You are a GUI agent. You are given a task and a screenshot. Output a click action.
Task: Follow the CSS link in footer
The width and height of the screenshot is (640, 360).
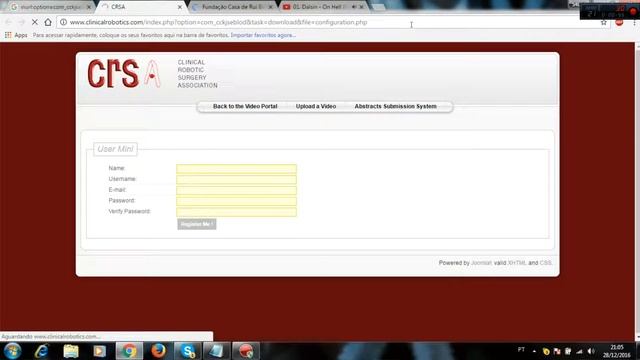[546, 263]
